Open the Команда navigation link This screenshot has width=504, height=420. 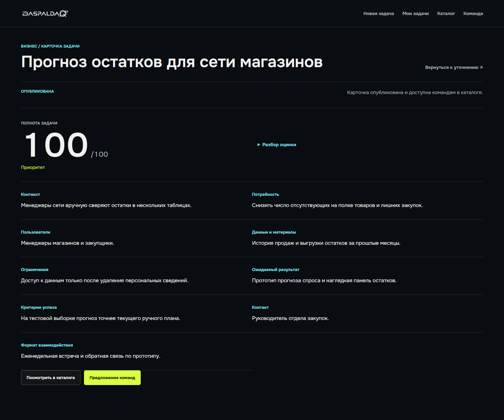pyautogui.click(x=473, y=14)
